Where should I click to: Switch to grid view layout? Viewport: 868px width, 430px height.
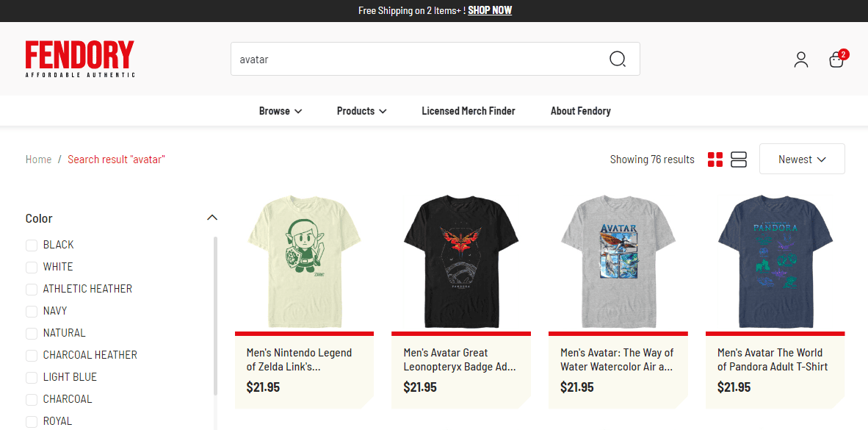tap(715, 160)
